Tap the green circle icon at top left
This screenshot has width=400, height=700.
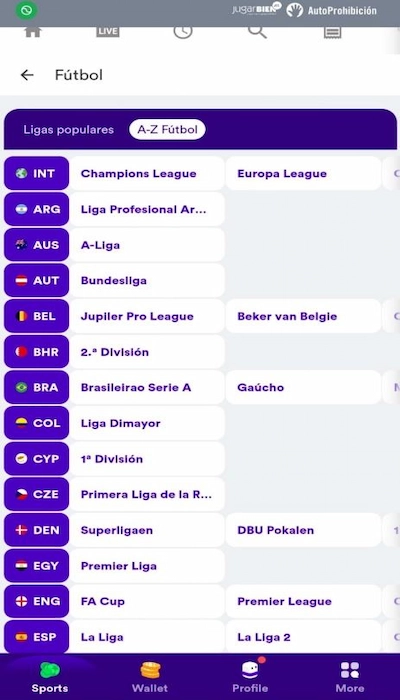pos(27,11)
